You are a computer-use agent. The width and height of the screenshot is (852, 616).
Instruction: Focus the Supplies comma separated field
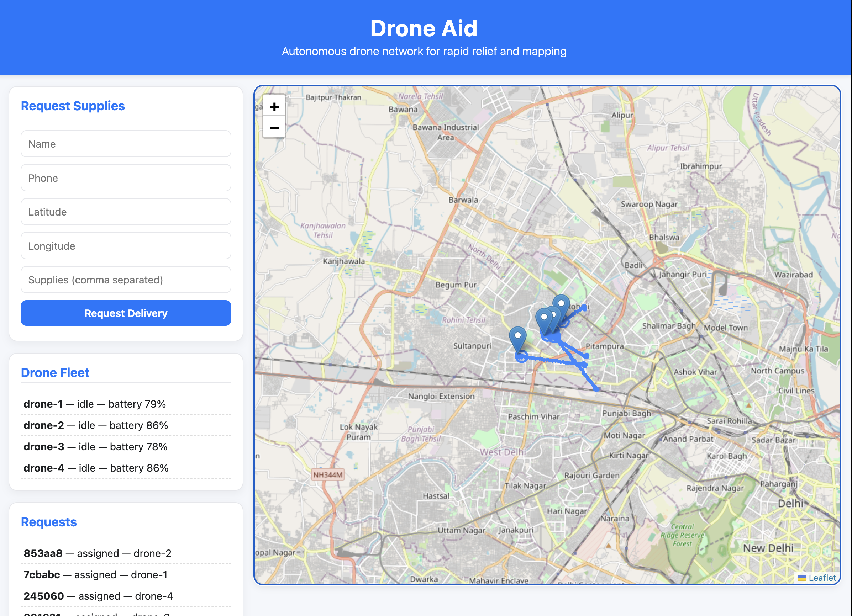pos(126,280)
